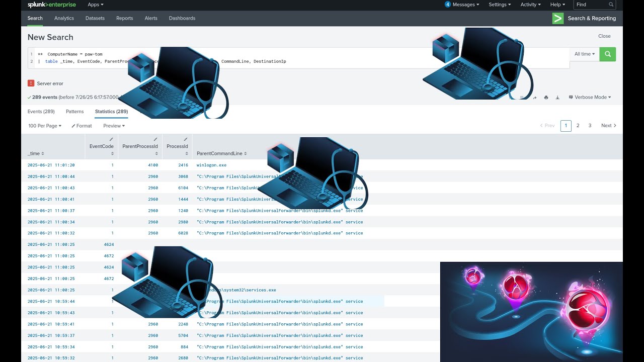Screen dimensions: 644x362
Task: Click the timestamp 2025-06-21 10:59:32
Action: [x=51, y=358]
